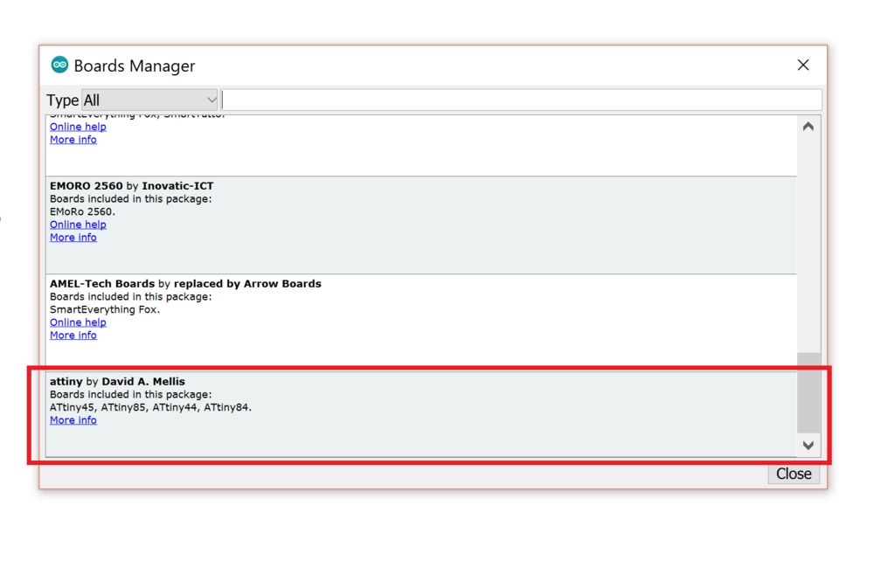Image resolution: width=895 pixels, height=588 pixels.
Task: Click the vertical scrollbar thumb
Action: click(808, 393)
